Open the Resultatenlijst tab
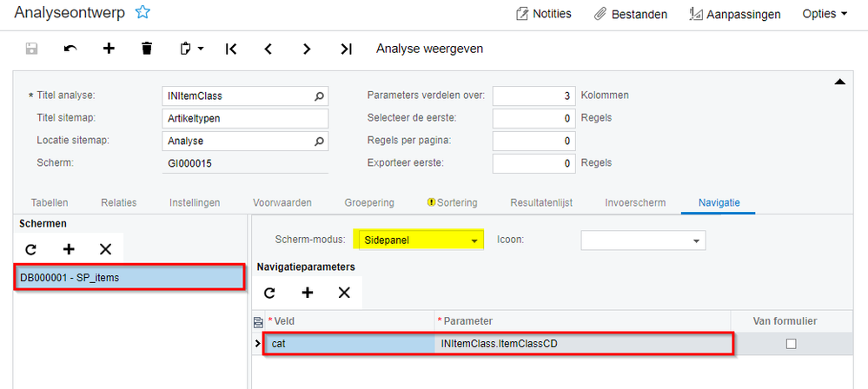The width and height of the screenshot is (868, 389). [540, 202]
